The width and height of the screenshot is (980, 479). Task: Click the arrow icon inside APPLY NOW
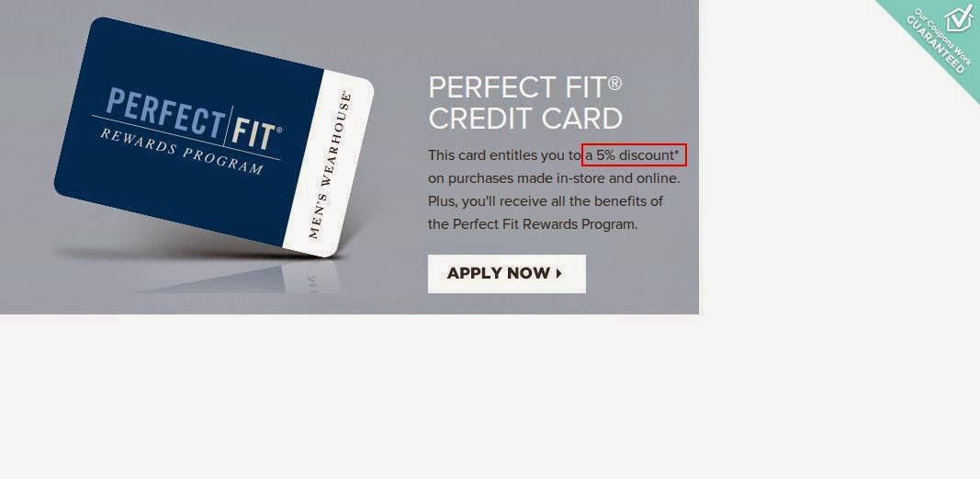coord(558,273)
